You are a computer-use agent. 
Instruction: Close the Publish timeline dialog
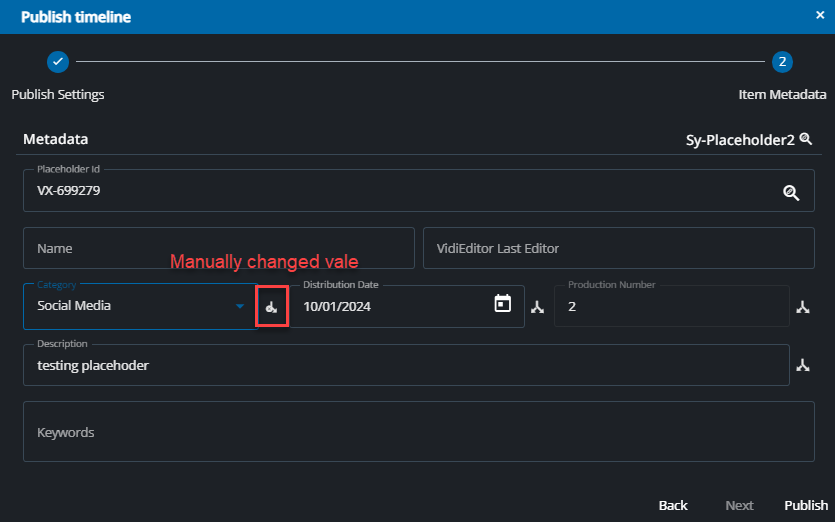[x=820, y=16]
